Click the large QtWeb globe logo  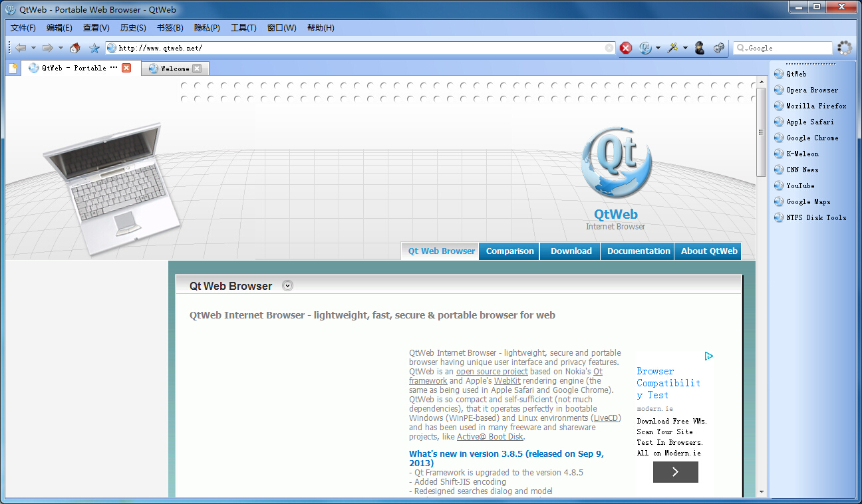[x=616, y=163]
